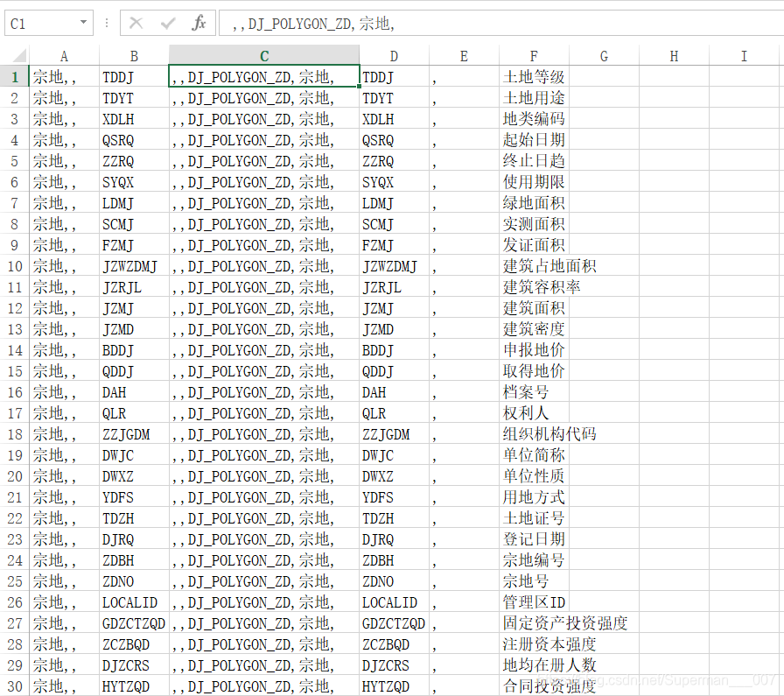784x696 pixels.
Task: Click cell F17 with 权利人
Action: tap(534, 413)
